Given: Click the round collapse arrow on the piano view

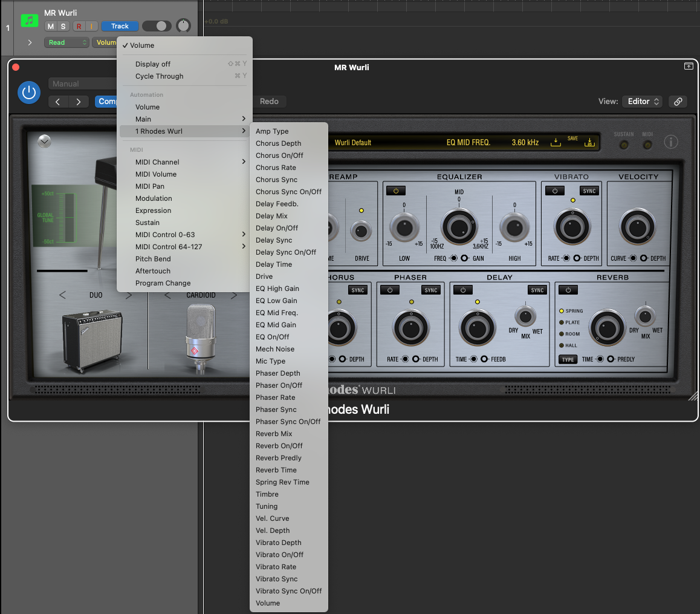Looking at the screenshot, I should 44,141.
